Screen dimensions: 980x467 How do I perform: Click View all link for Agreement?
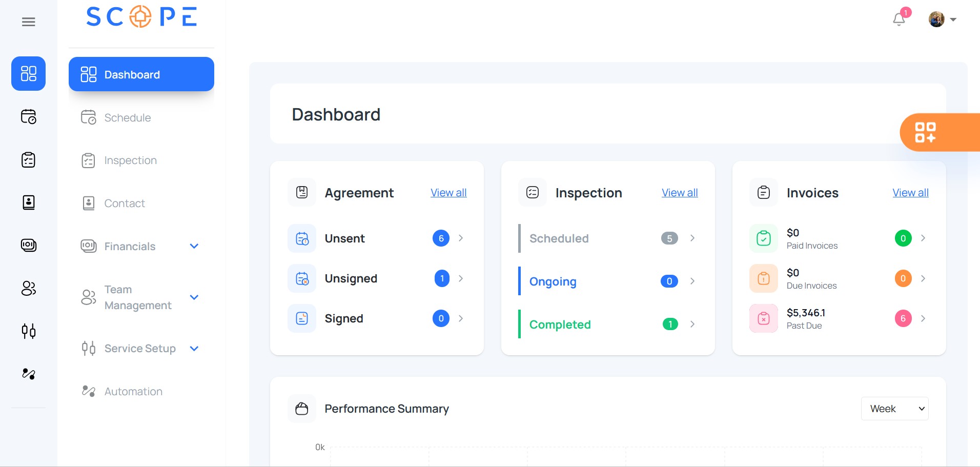(448, 193)
